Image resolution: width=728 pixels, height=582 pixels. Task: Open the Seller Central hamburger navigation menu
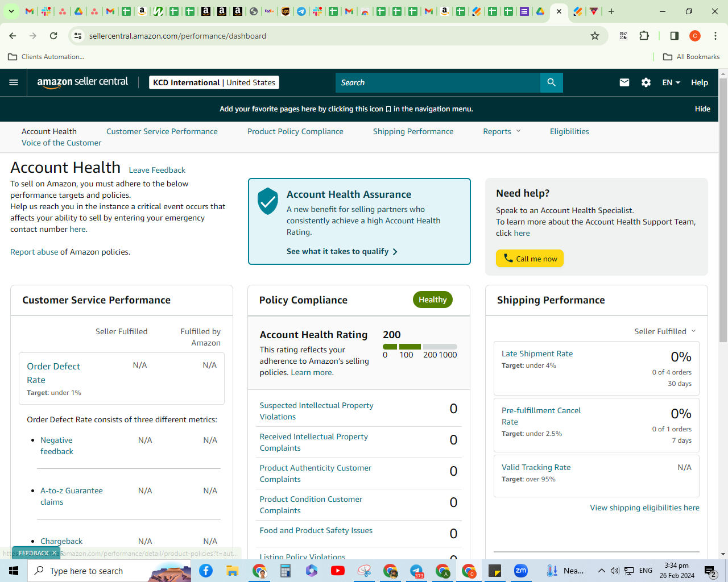point(14,82)
